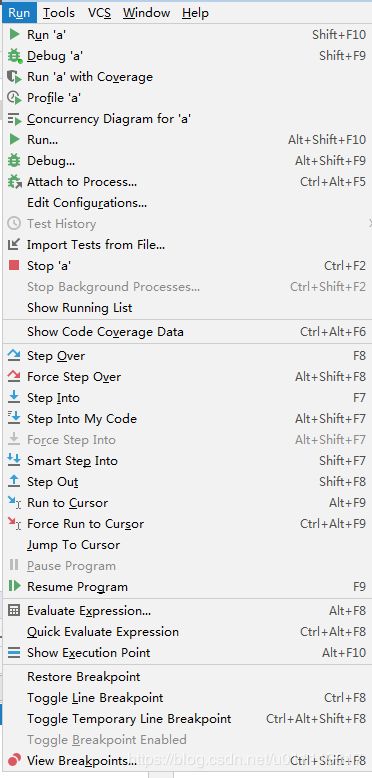Click the red Stop 'a' square icon
372x778 pixels.
(x=14, y=265)
